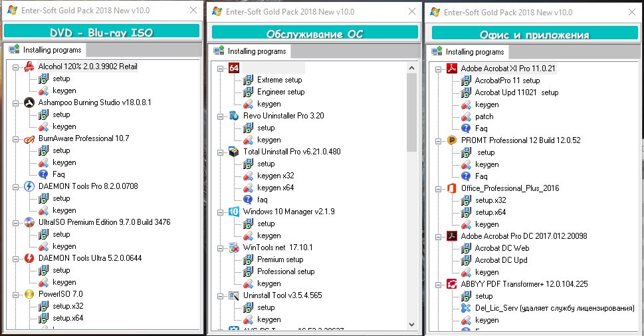Open keygen x64 under Total Uninstall Pro
Image resolution: width=644 pixels, height=336 pixels.
pyautogui.click(x=275, y=188)
